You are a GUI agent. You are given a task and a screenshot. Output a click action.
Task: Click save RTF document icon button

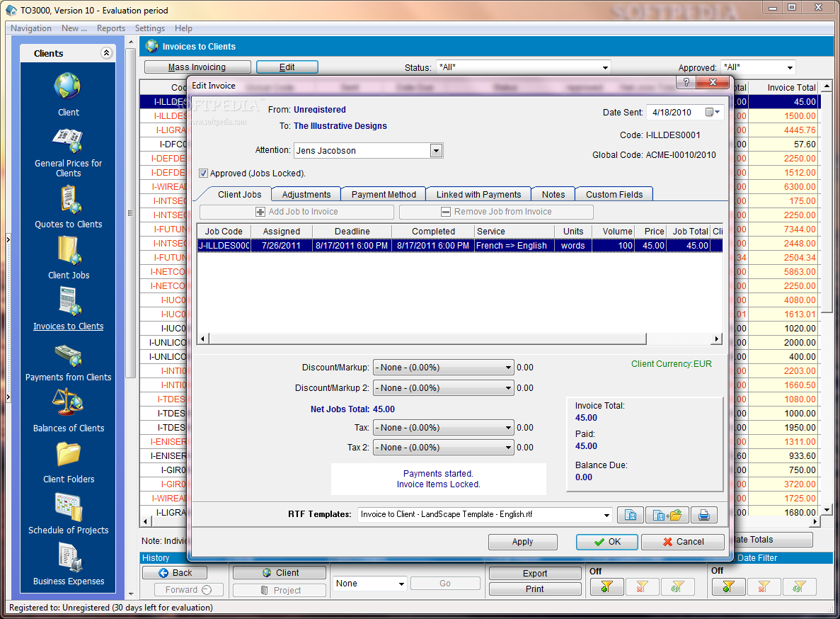coord(631,515)
